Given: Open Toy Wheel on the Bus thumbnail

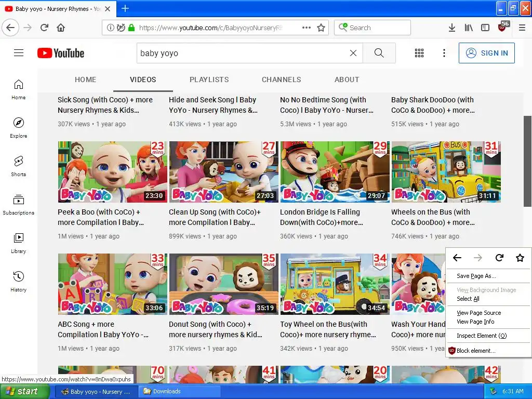Looking at the screenshot, I should click(335, 284).
